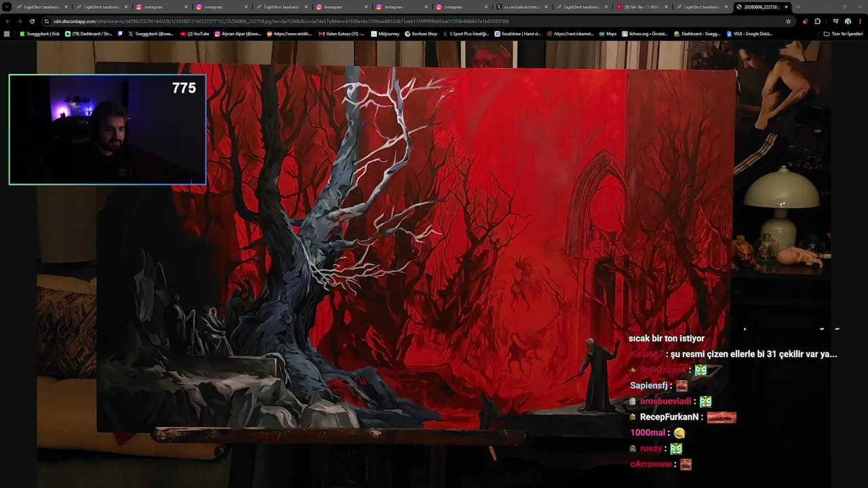Open the "Dashboard - Swagg..." bookmark

(697, 33)
